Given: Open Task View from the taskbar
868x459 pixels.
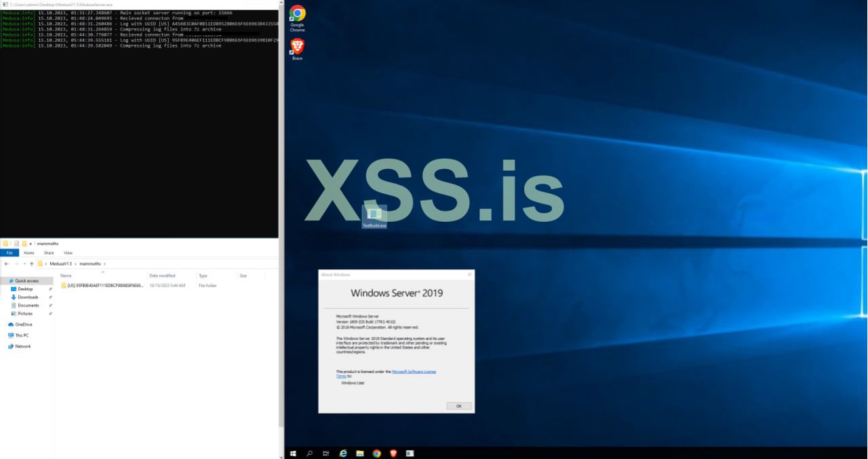Looking at the screenshot, I should 326,453.
